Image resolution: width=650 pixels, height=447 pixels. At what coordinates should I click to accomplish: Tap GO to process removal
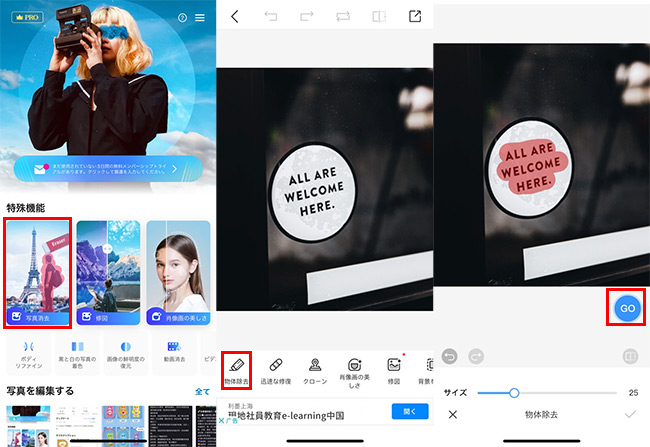click(x=627, y=308)
